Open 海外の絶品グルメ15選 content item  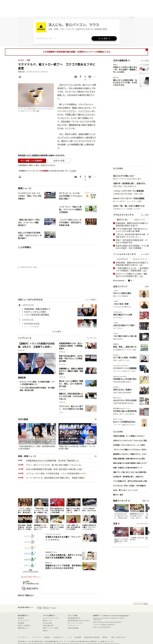pos(122,315)
